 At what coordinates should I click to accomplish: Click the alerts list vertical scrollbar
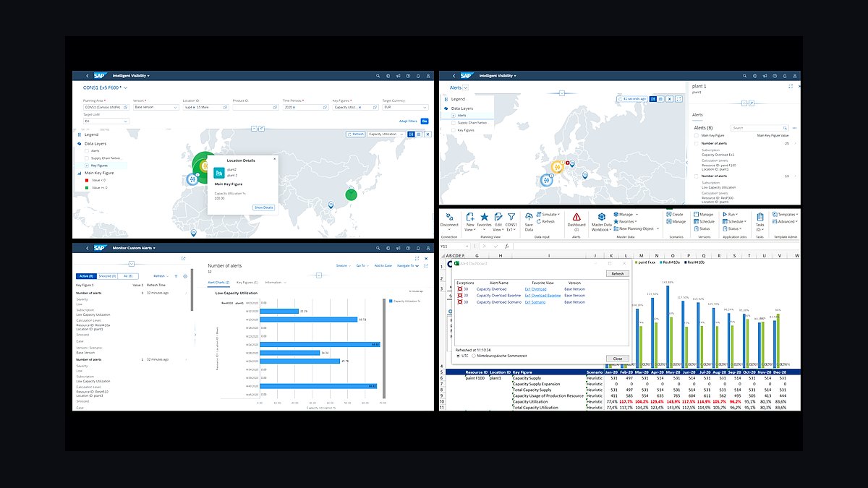point(192,289)
